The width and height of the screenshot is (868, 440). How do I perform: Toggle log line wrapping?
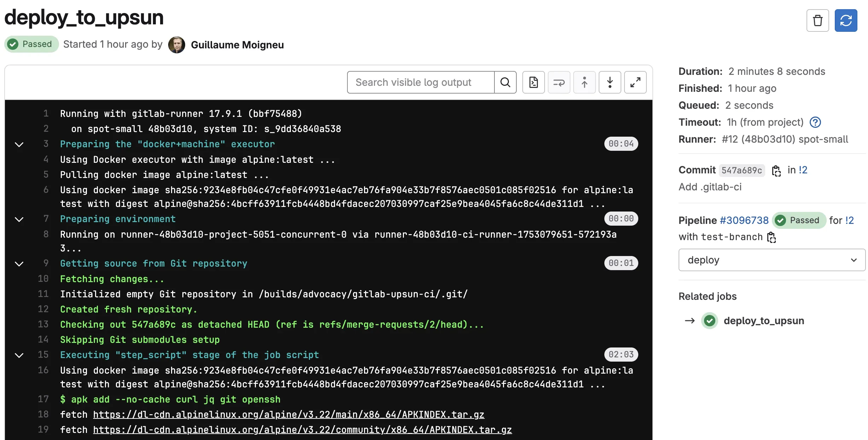pos(559,82)
